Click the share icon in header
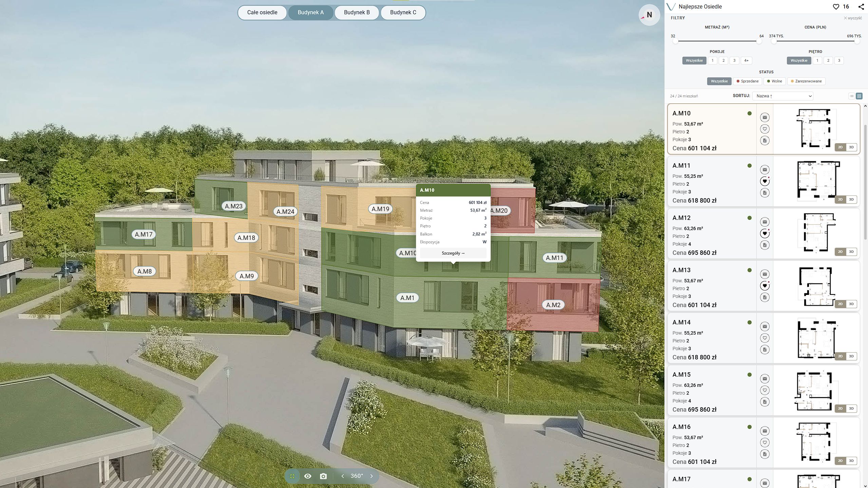The image size is (868, 488). (861, 6)
